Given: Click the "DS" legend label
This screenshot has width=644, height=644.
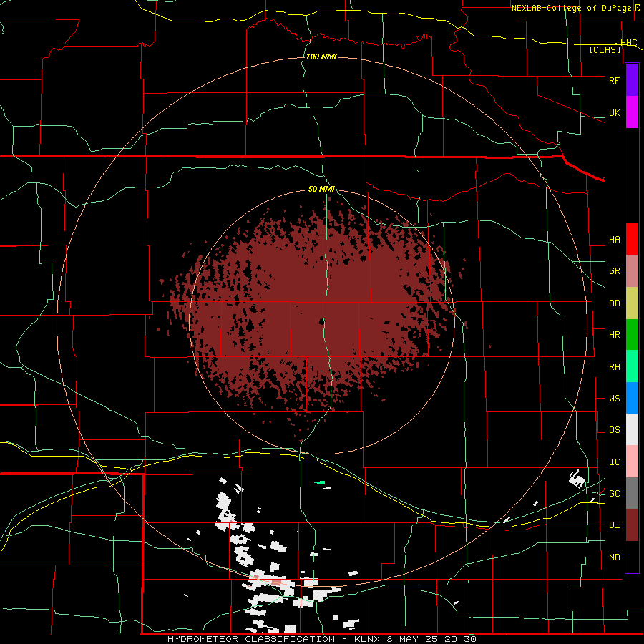Looking at the screenshot, I should (614, 430).
